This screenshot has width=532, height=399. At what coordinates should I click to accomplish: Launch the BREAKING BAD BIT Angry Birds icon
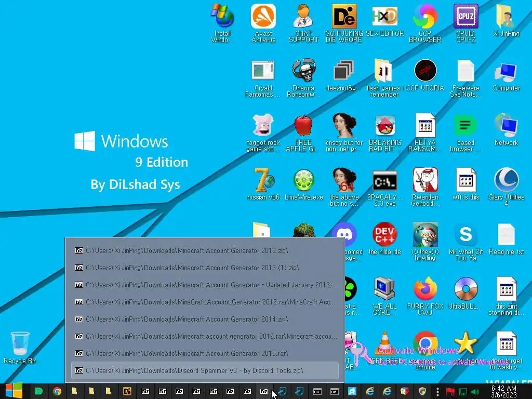point(384,132)
